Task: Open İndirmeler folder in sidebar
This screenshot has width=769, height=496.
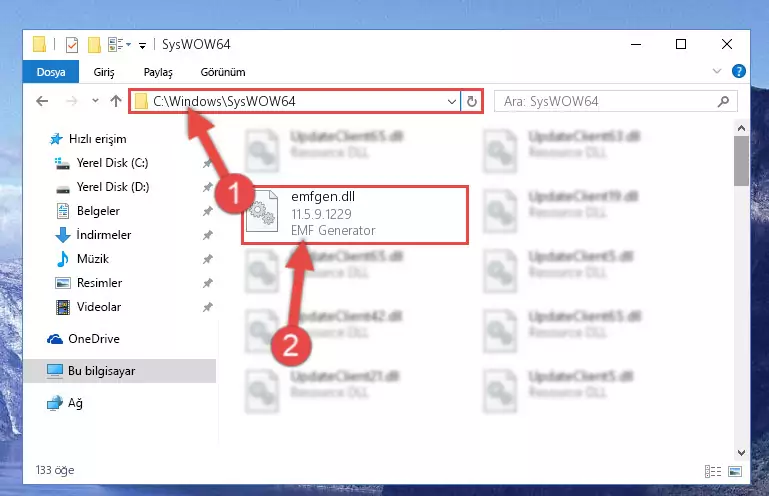Action: click(x=93, y=235)
